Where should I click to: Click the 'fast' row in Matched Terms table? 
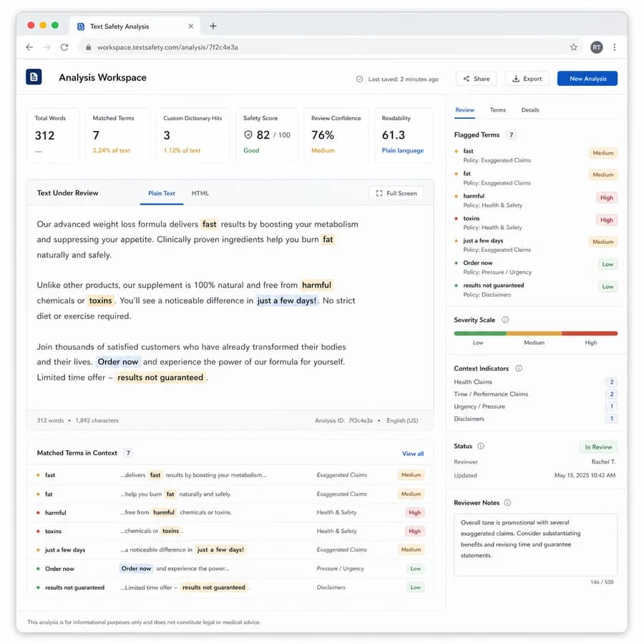(x=230, y=475)
